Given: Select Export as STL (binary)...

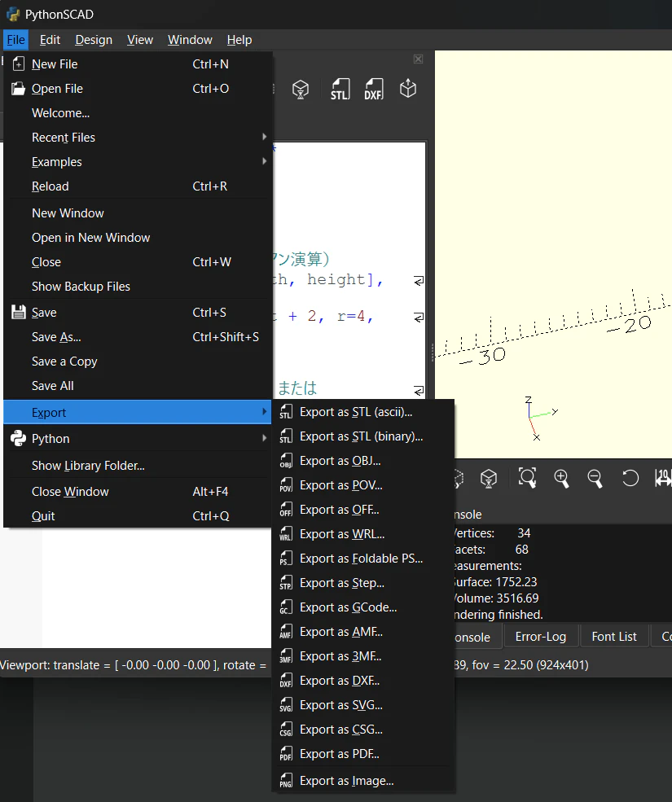Looking at the screenshot, I should pos(363,436).
